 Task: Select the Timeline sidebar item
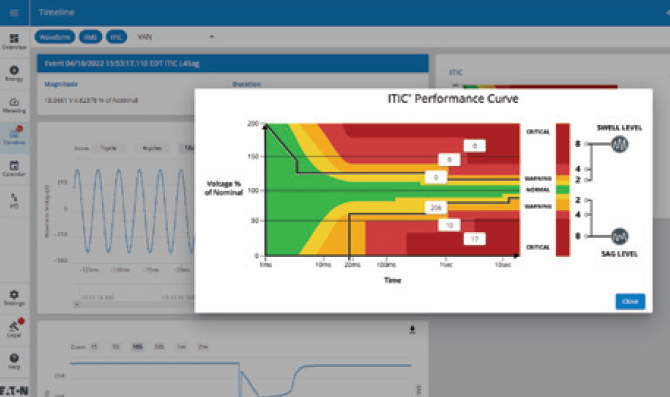pyautogui.click(x=14, y=136)
